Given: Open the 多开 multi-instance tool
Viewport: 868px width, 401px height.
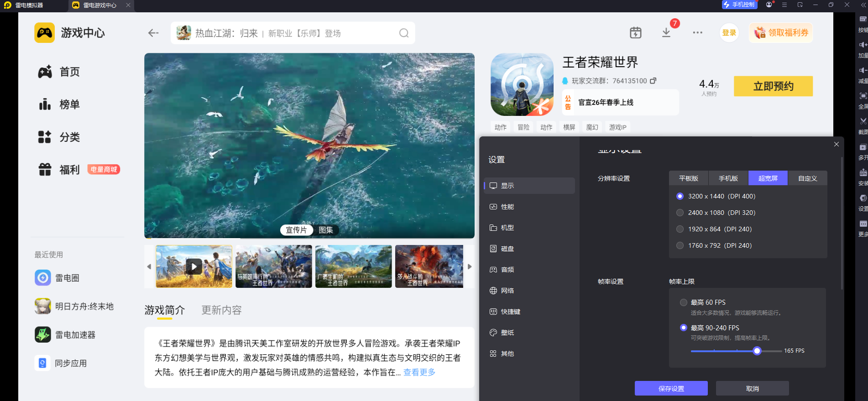Looking at the screenshot, I should point(863,151).
